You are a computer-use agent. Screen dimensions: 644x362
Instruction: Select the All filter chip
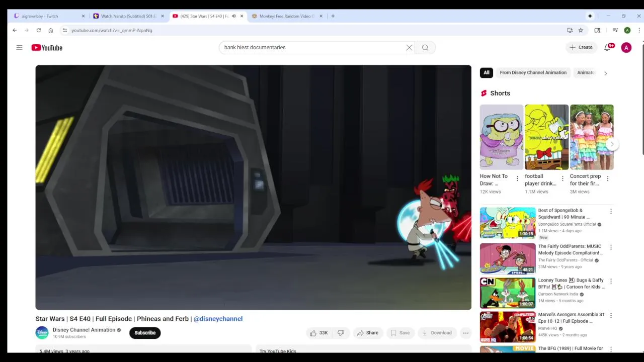point(487,73)
